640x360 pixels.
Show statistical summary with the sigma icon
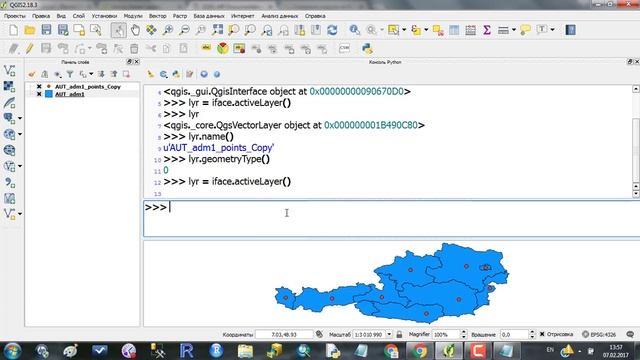tap(487, 30)
